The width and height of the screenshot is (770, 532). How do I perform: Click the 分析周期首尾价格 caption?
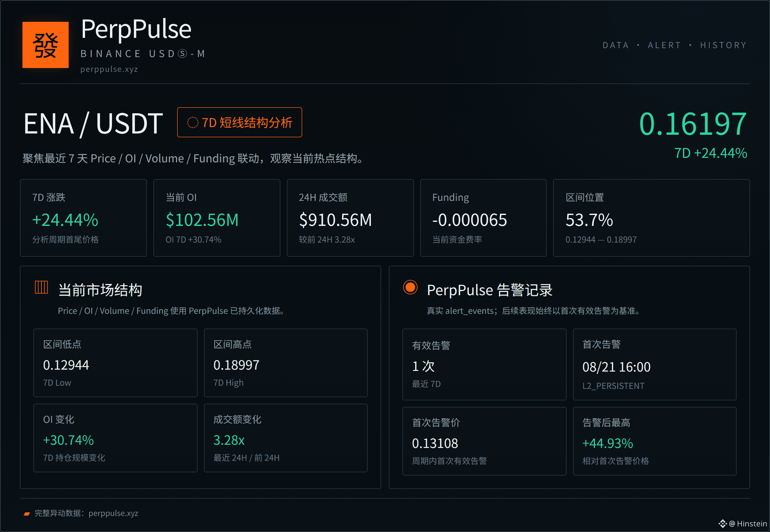point(65,239)
